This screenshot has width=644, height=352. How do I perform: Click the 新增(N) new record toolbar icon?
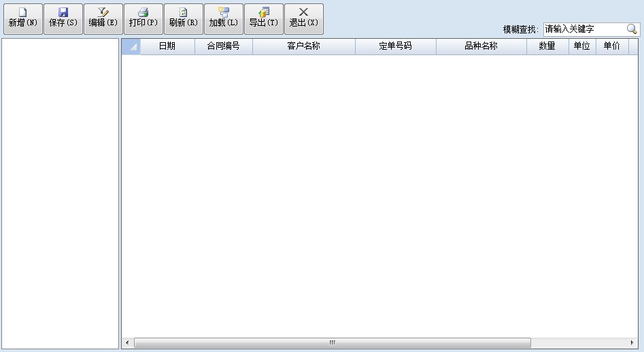(x=22, y=12)
